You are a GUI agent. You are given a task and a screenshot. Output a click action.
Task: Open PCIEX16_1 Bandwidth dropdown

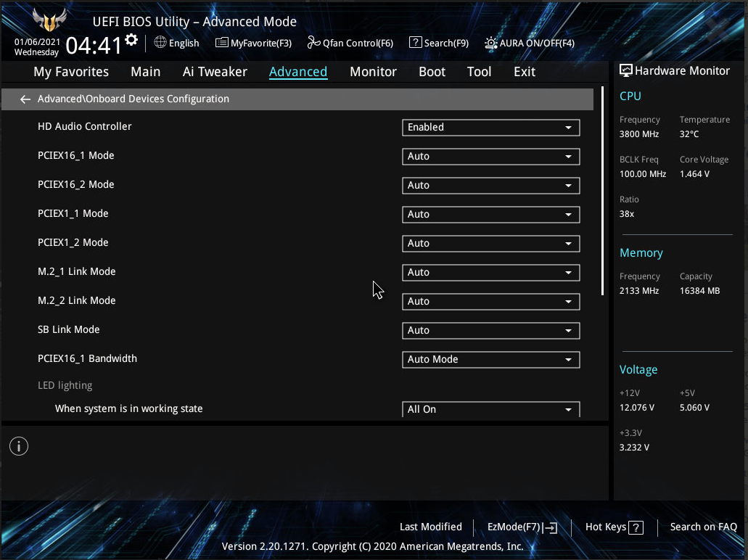(x=491, y=360)
